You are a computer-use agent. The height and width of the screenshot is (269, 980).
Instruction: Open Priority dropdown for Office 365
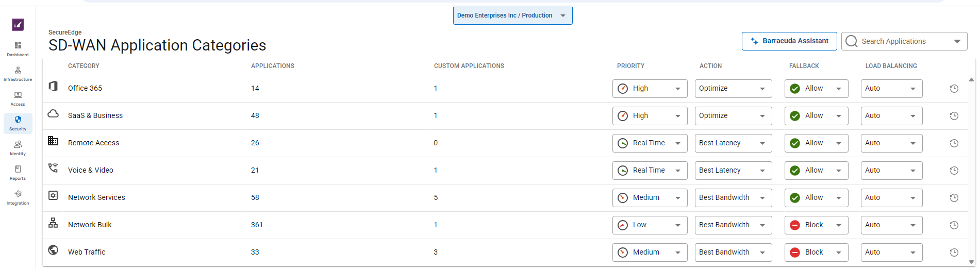tap(650, 89)
